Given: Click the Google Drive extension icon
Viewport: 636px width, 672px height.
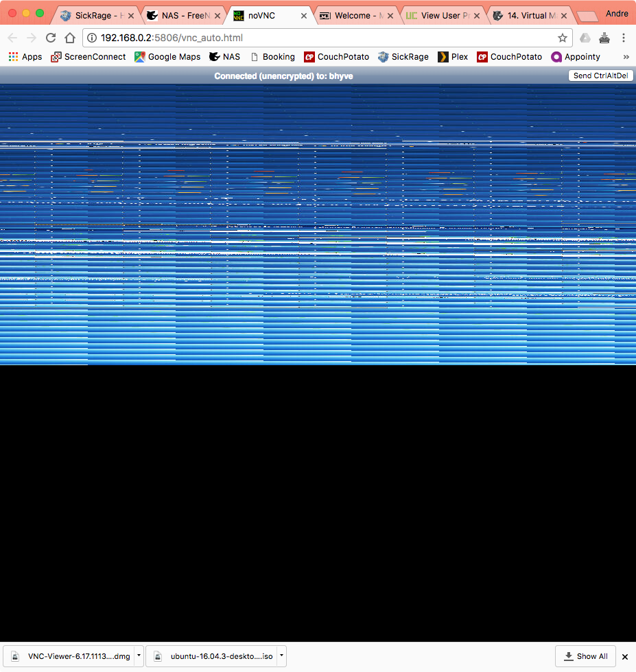Looking at the screenshot, I should [585, 38].
